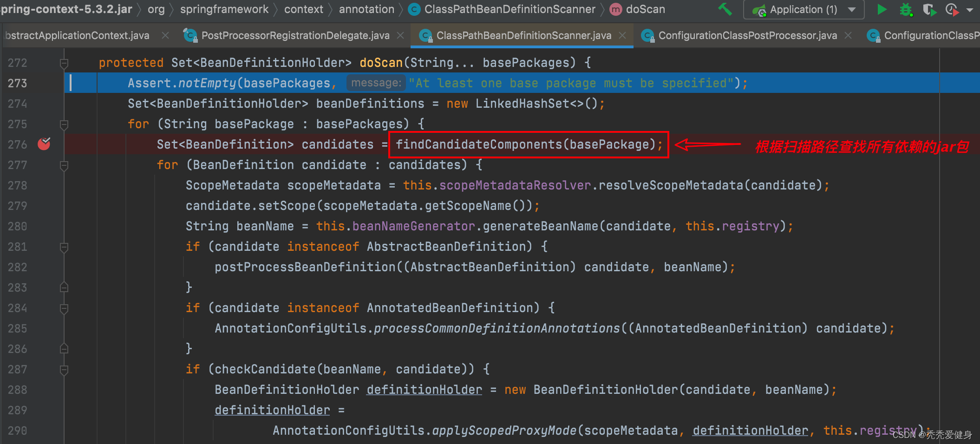Click the Profile run icon

point(952,9)
